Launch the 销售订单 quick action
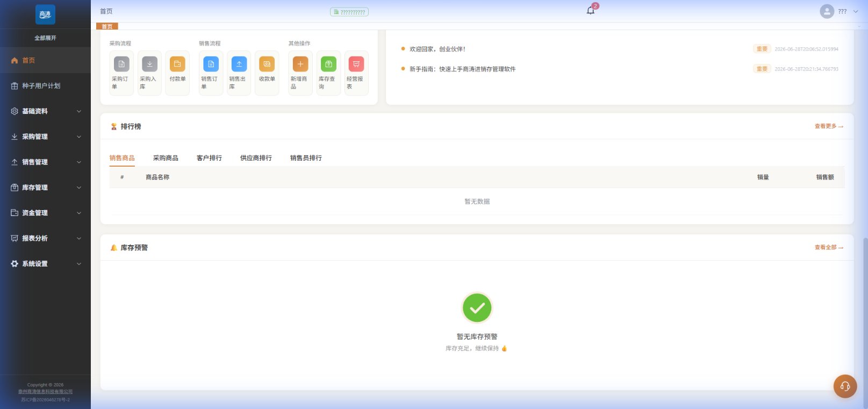This screenshot has height=409, width=868. click(x=211, y=64)
